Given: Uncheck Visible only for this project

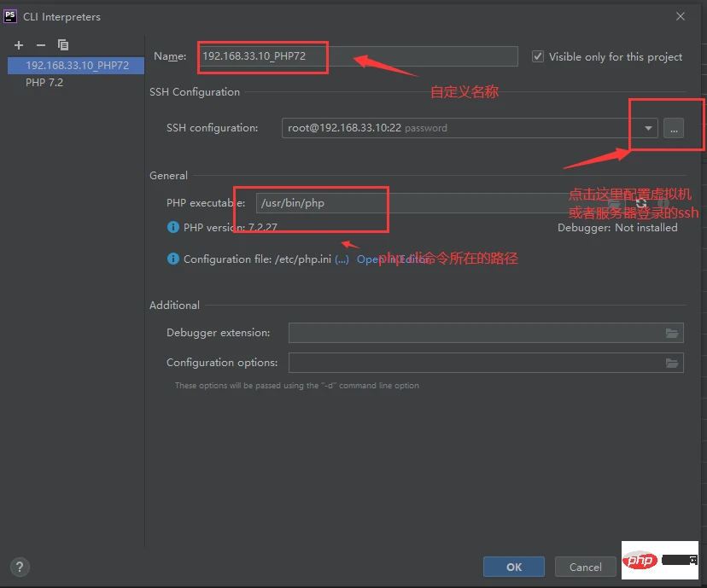Looking at the screenshot, I should [537, 56].
